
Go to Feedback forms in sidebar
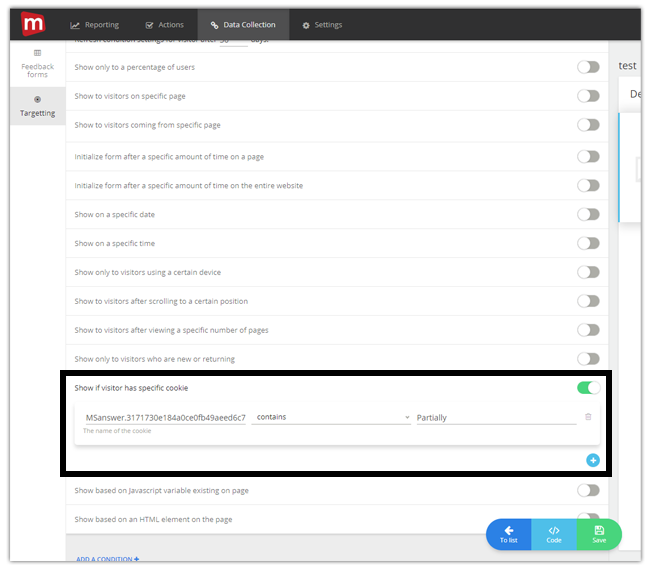37,64
